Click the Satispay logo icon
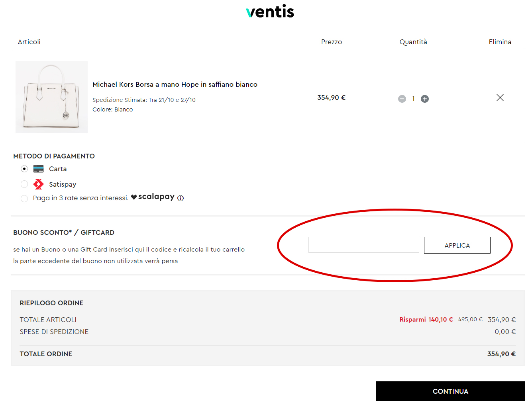Viewport: 532px width, 410px height. pos(38,184)
